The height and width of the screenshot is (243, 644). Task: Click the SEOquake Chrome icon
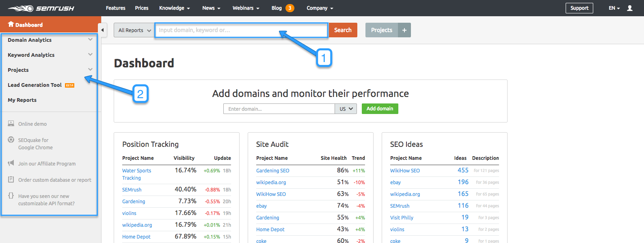coord(11,140)
